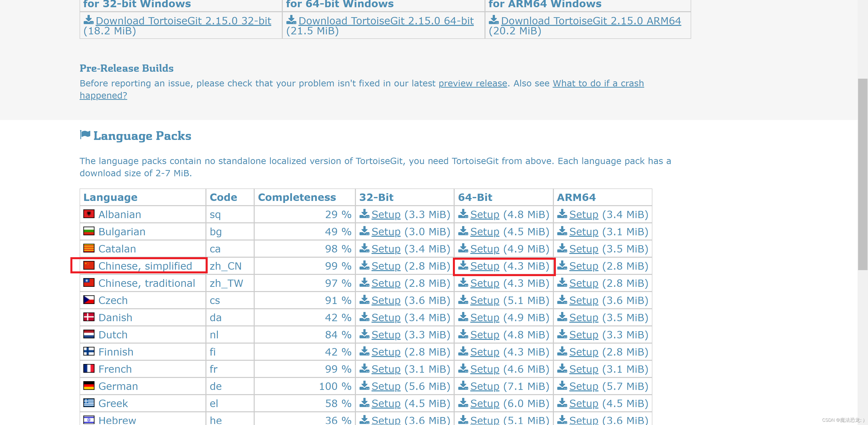Download Chinese simplified ARM64 Setup link
Viewport: 868px width, 425px height.
pyautogui.click(x=584, y=266)
